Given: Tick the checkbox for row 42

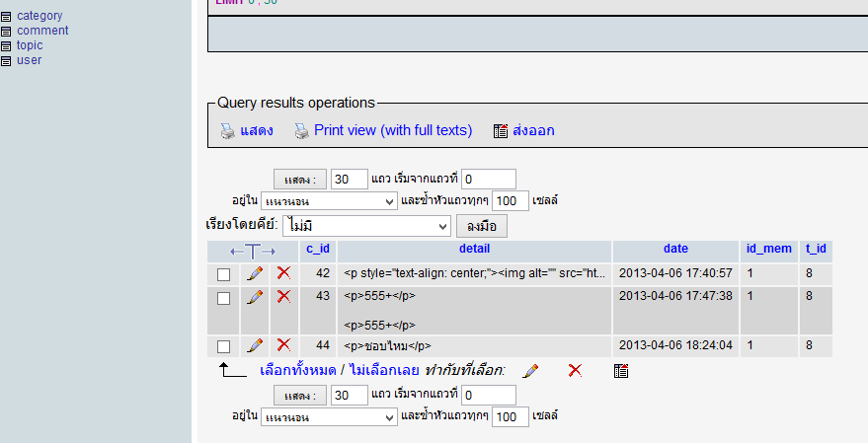Looking at the screenshot, I should 223,274.
